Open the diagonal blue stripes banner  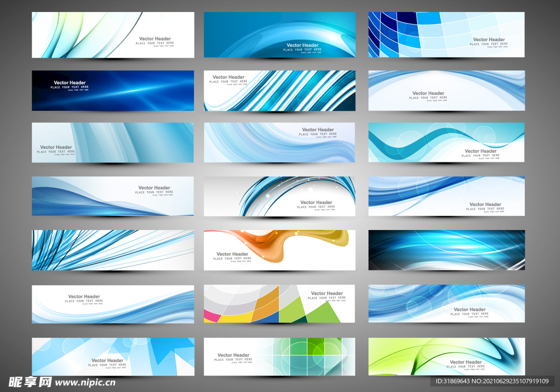pyautogui.click(x=279, y=90)
